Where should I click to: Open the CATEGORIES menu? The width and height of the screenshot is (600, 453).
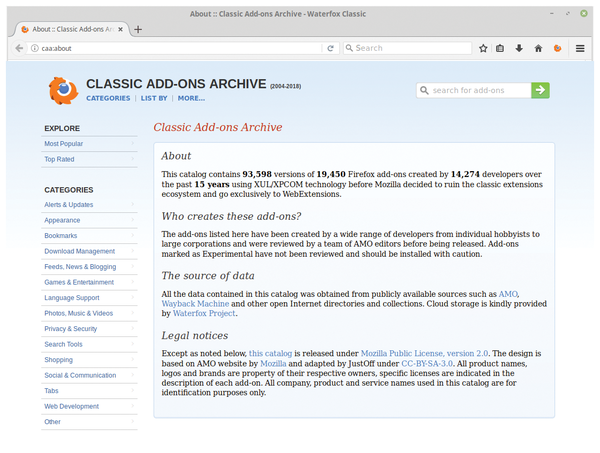(108, 98)
